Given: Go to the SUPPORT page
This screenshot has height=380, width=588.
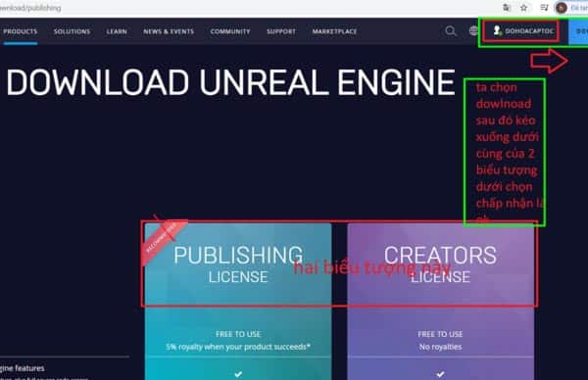Looking at the screenshot, I should [x=281, y=31].
